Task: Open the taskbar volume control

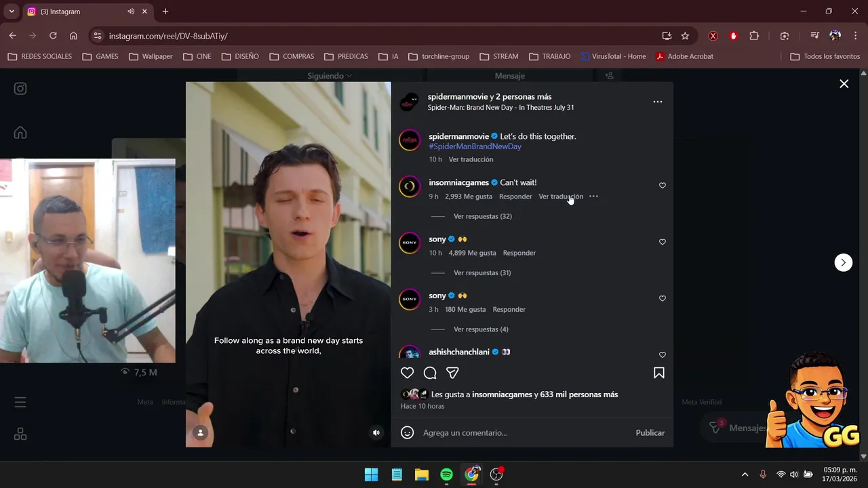Action: click(x=794, y=474)
